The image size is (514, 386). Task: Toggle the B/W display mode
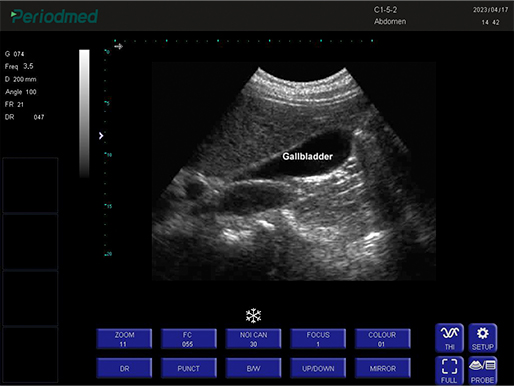click(x=253, y=368)
